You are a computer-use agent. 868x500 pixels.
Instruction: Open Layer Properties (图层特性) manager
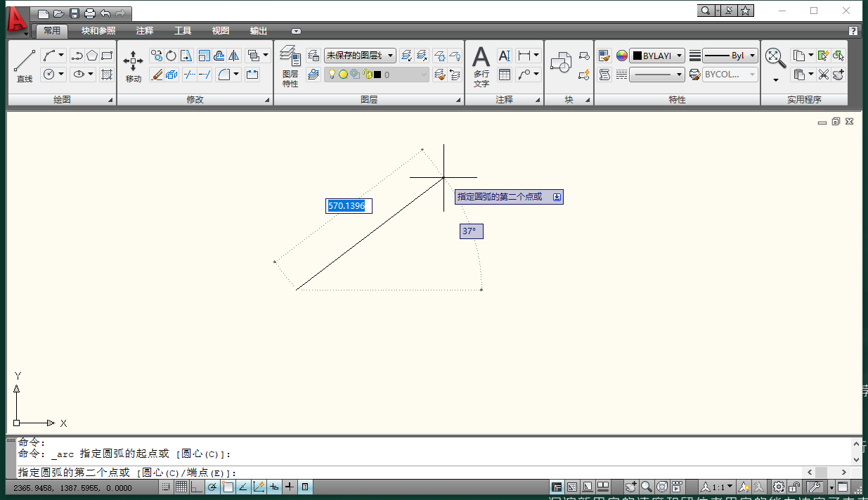tap(290, 66)
